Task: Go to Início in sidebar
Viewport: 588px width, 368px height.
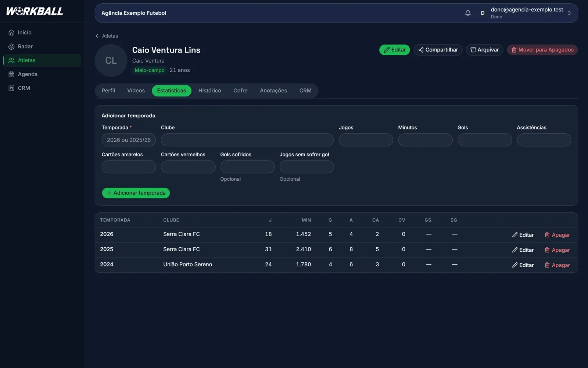Action: 42,32
